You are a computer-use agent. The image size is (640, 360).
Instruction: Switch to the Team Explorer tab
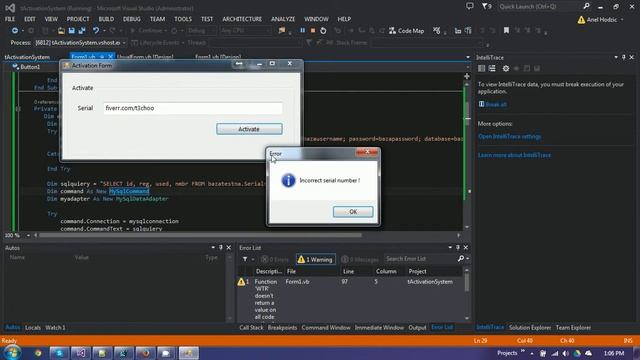(x=573, y=328)
